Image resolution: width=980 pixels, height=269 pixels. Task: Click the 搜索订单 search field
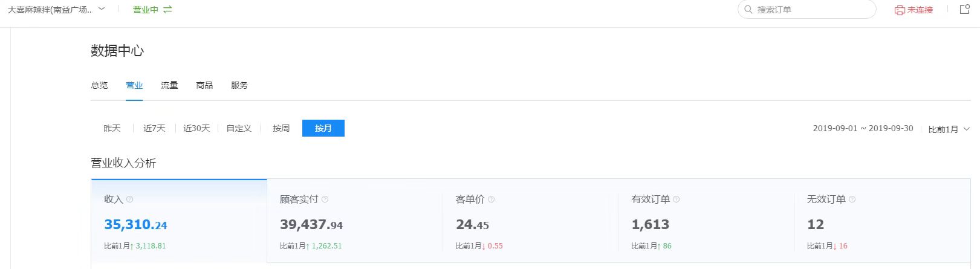pos(806,10)
